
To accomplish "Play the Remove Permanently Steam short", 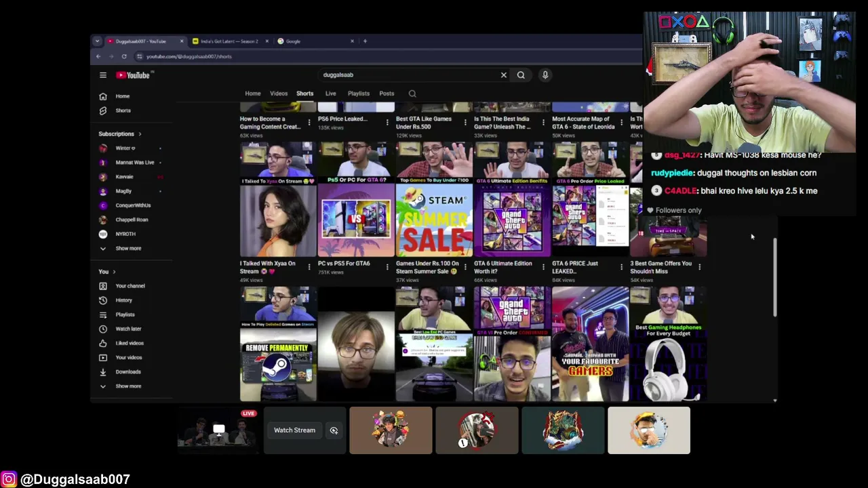I will point(278,344).
